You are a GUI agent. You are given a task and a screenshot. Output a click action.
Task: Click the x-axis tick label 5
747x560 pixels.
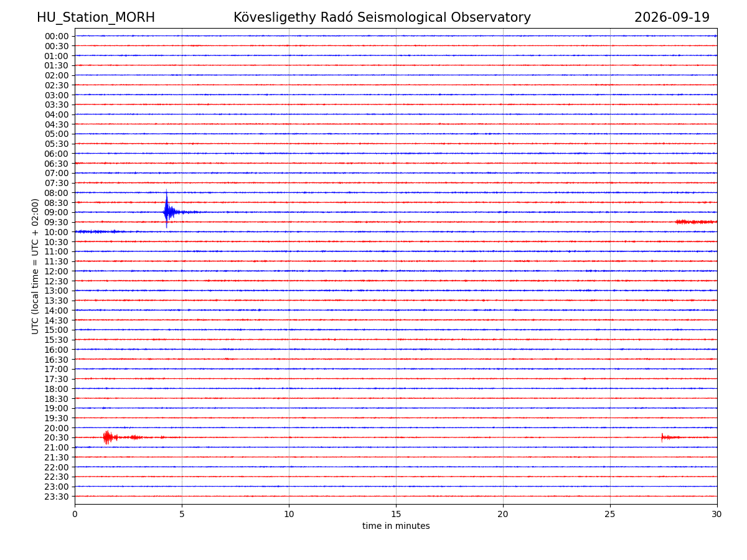182,514
